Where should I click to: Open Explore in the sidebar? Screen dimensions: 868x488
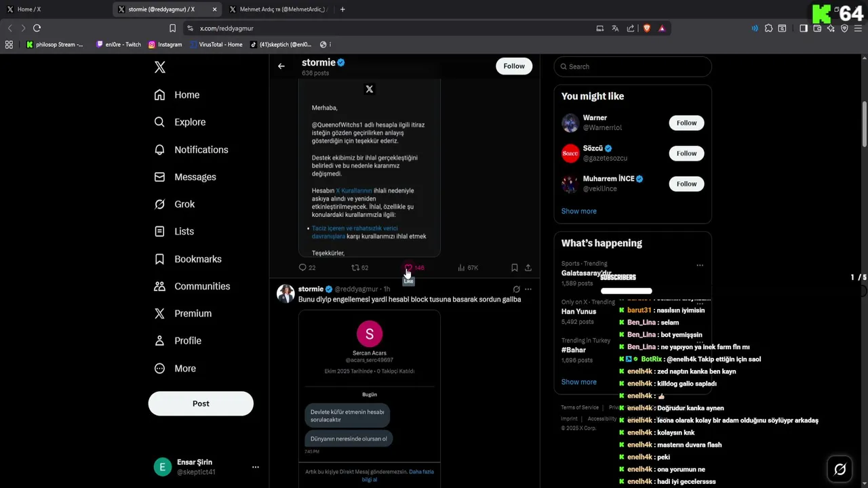pyautogui.click(x=180, y=122)
